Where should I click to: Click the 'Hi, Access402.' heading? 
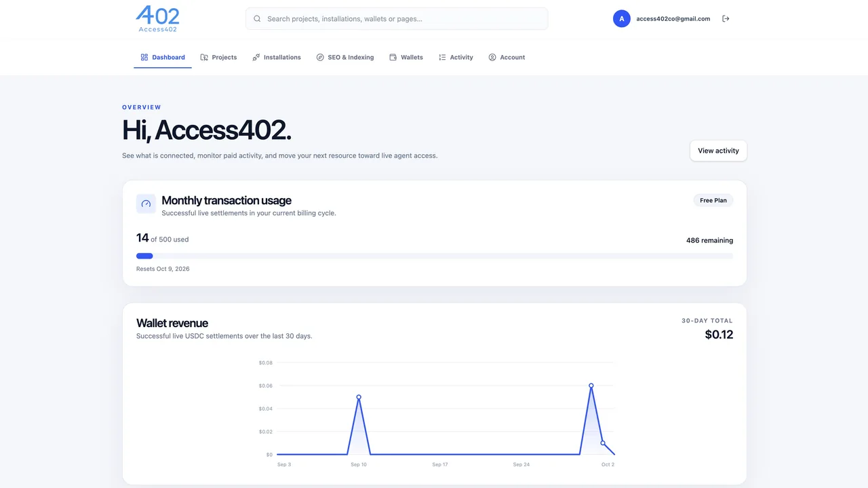(x=207, y=130)
